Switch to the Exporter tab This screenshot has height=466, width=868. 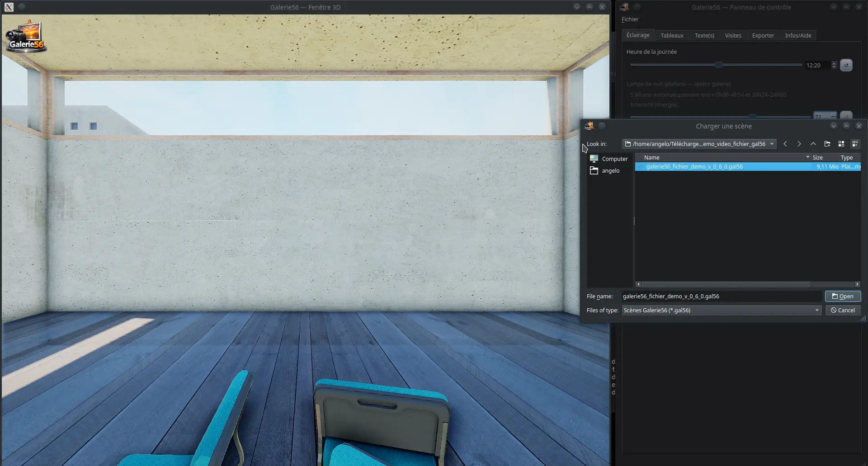click(763, 35)
